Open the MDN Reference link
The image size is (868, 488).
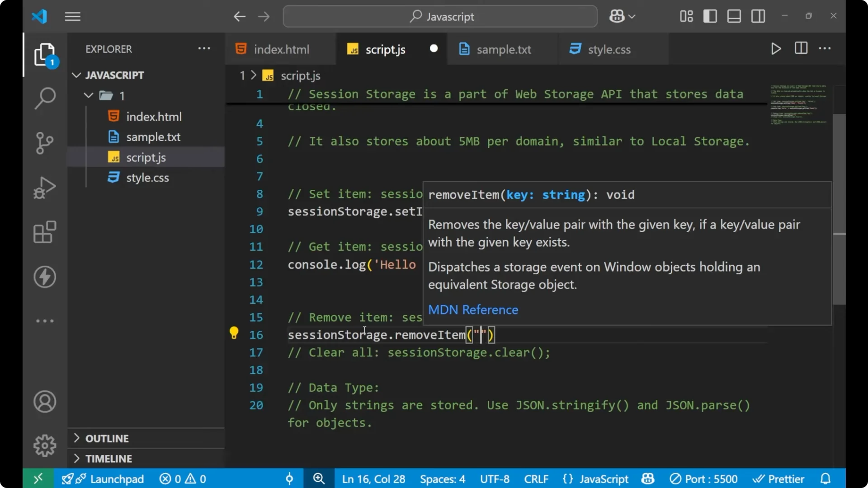pos(473,310)
